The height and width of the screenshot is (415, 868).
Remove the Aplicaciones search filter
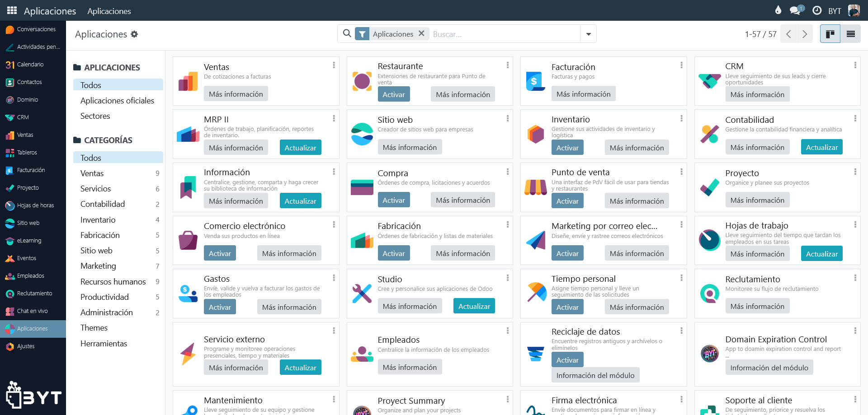(421, 33)
